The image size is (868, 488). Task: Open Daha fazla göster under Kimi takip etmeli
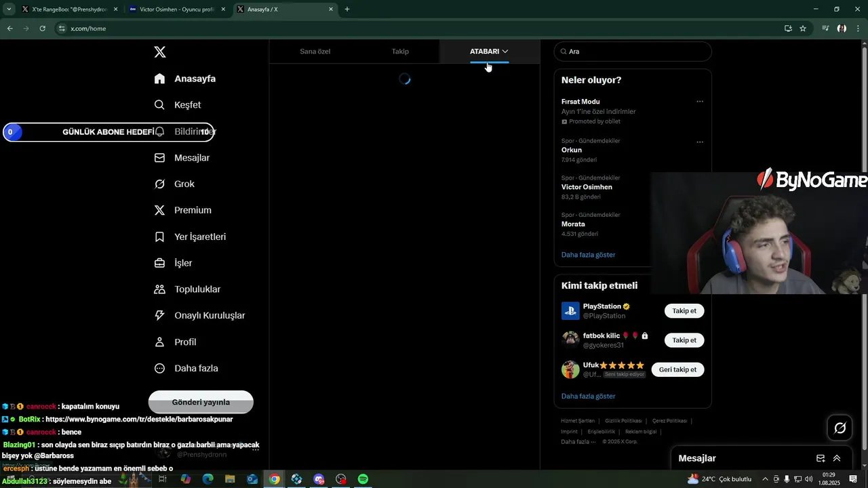(x=588, y=396)
